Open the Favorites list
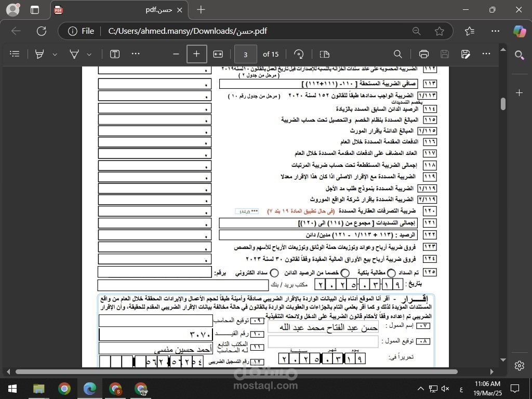 pos(470,31)
